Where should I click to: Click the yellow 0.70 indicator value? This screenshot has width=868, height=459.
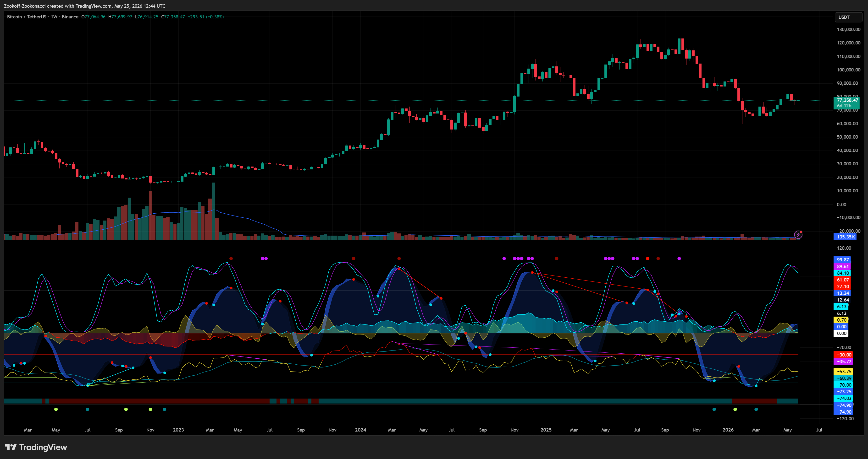pos(841,320)
